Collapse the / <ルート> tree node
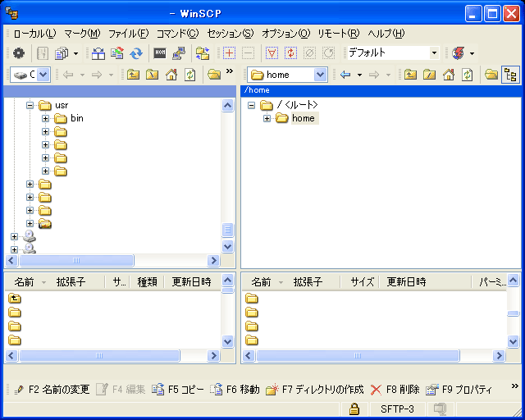The image size is (525, 420). [x=252, y=106]
